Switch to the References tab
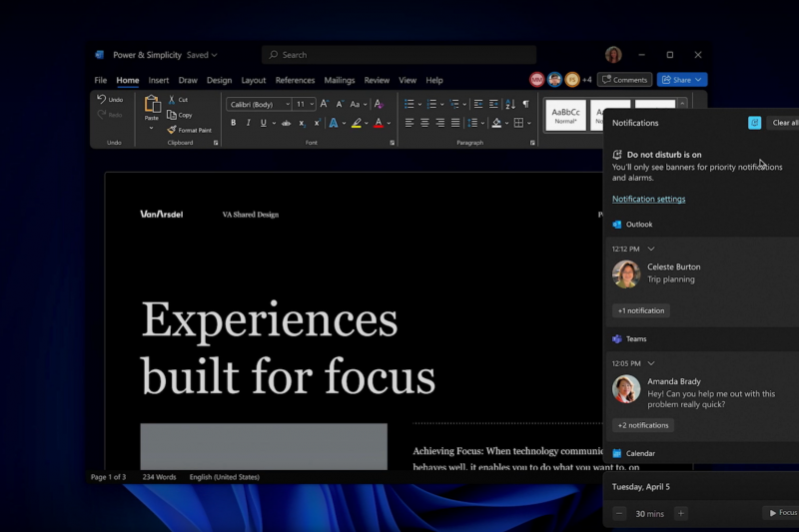Image resolution: width=799 pixels, height=532 pixels. pos(295,81)
